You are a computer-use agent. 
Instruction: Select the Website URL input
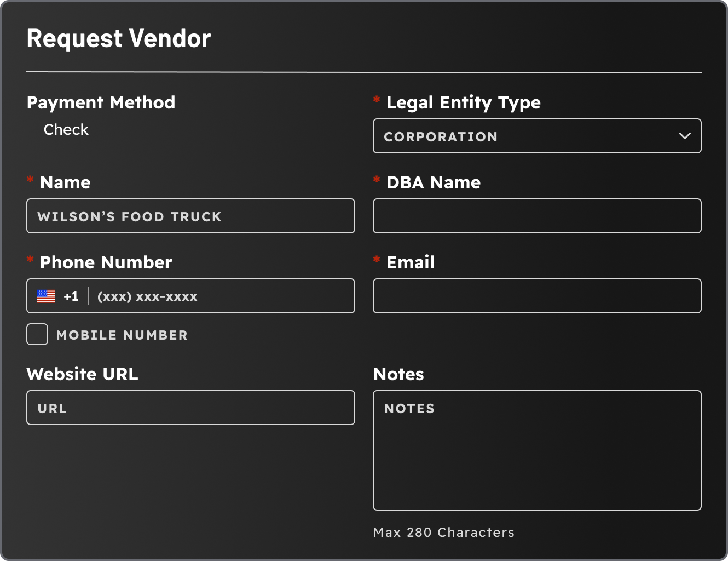(x=190, y=408)
